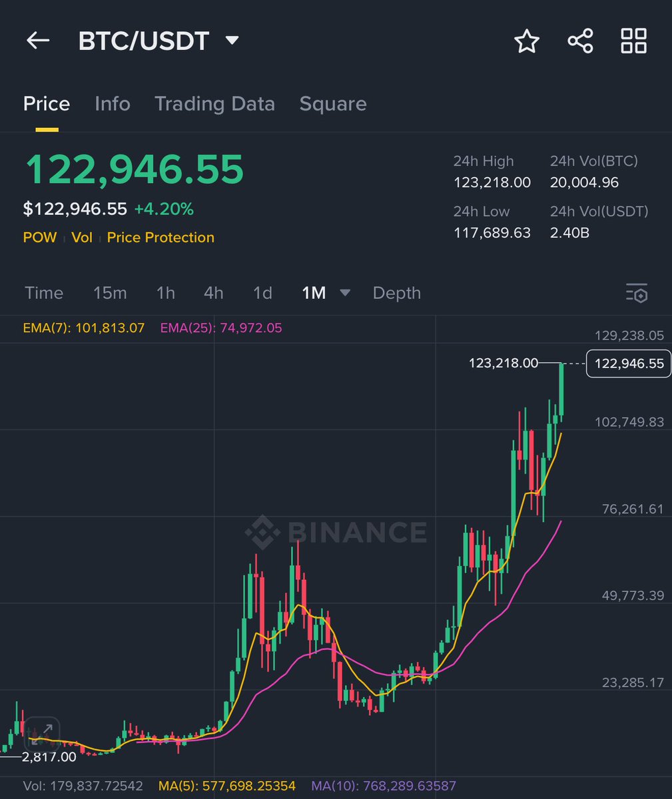Screen dimensions: 672x799
Task: Select the 1M interval
Action: [314, 293]
